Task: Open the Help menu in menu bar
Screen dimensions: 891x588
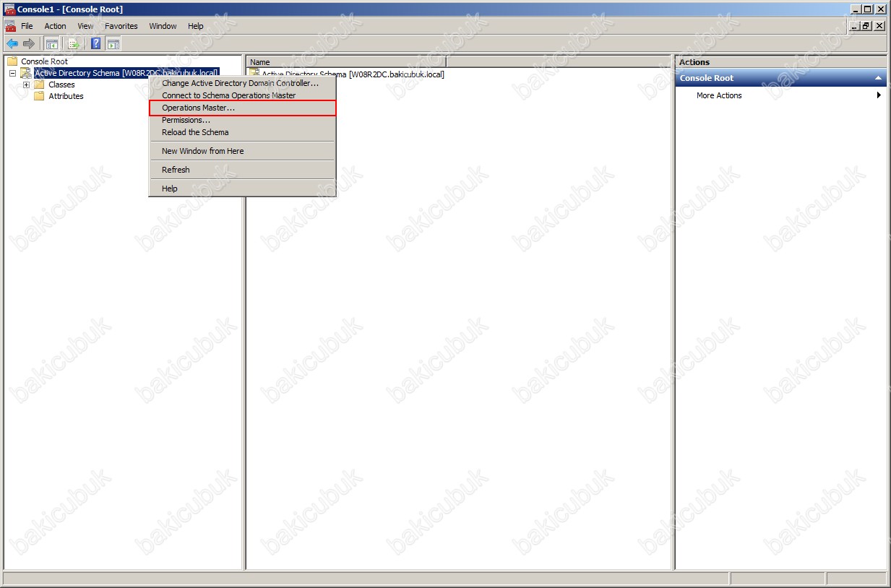Action: (196, 26)
